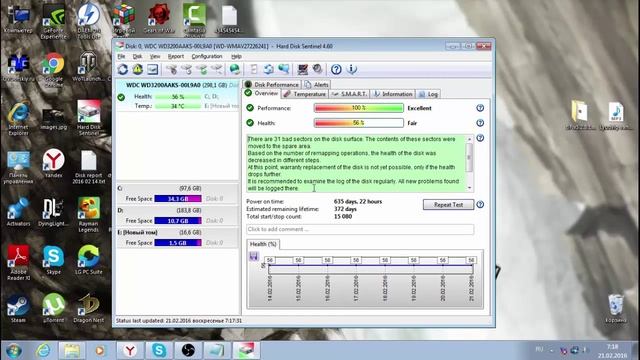Click the help icon next to the Health bar
The image size is (640, 360).
click(x=480, y=123)
